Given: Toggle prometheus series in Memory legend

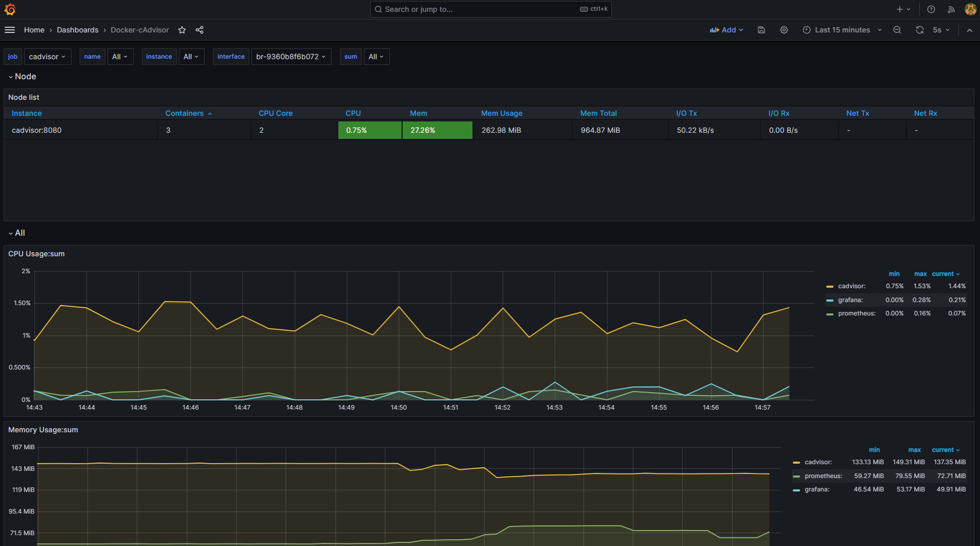Looking at the screenshot, I should coord(823,476).
